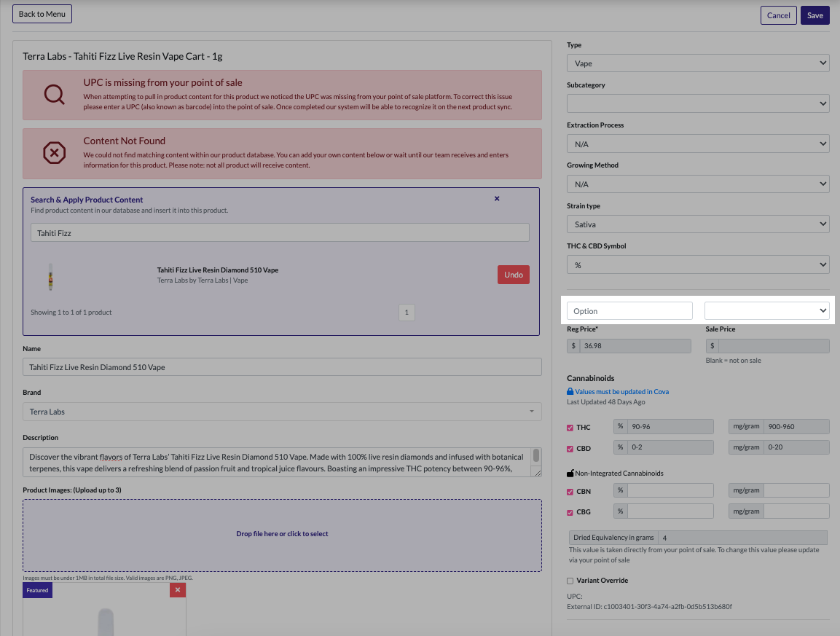
Task: Toggle the CBG checkbox
Action: click(570, 512)
